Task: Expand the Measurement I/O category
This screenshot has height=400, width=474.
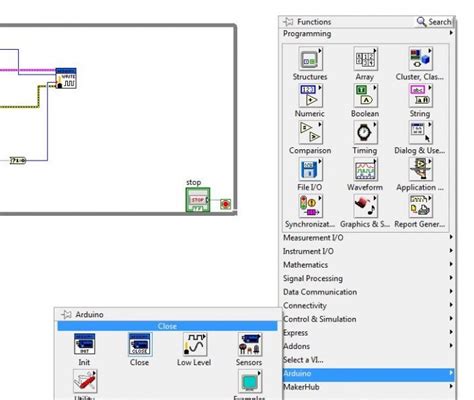Action: 367,238
